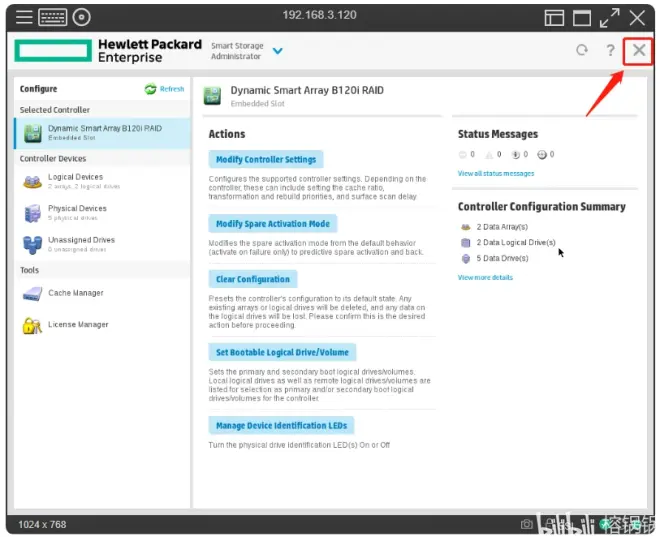Click the console expand-arrows fullscreen icon

[609, 18]
